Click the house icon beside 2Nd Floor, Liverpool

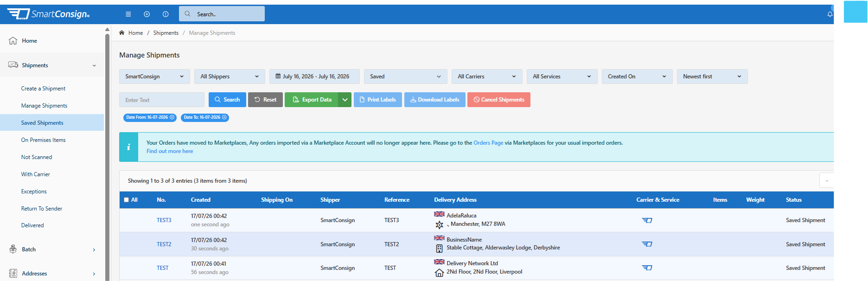coord(439,273)
